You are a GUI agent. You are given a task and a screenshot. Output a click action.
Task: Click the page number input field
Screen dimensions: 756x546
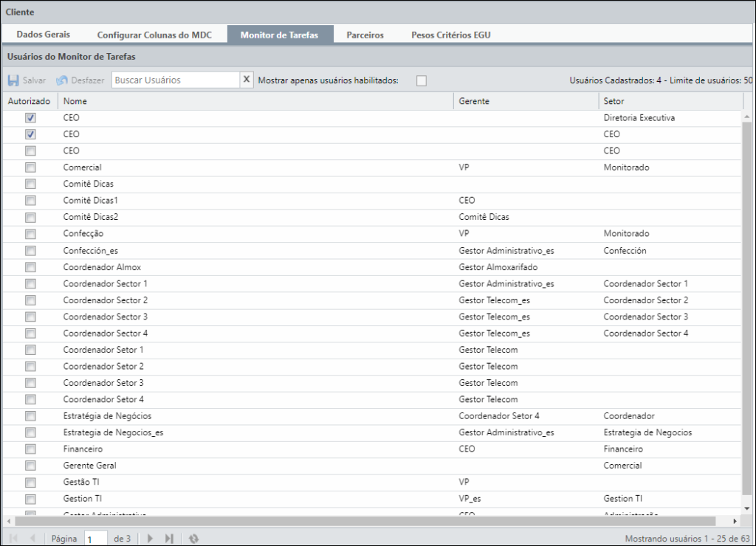click(x=95, y=539)
